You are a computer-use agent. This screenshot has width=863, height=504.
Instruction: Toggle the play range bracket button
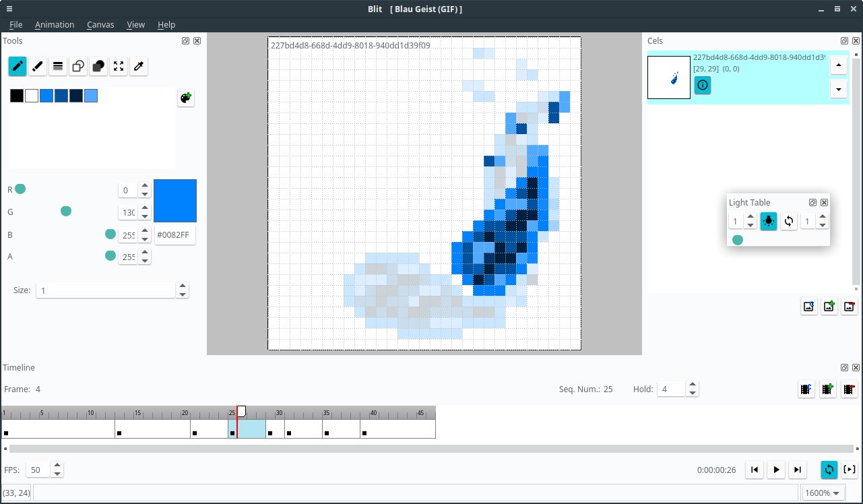(850, 470)
